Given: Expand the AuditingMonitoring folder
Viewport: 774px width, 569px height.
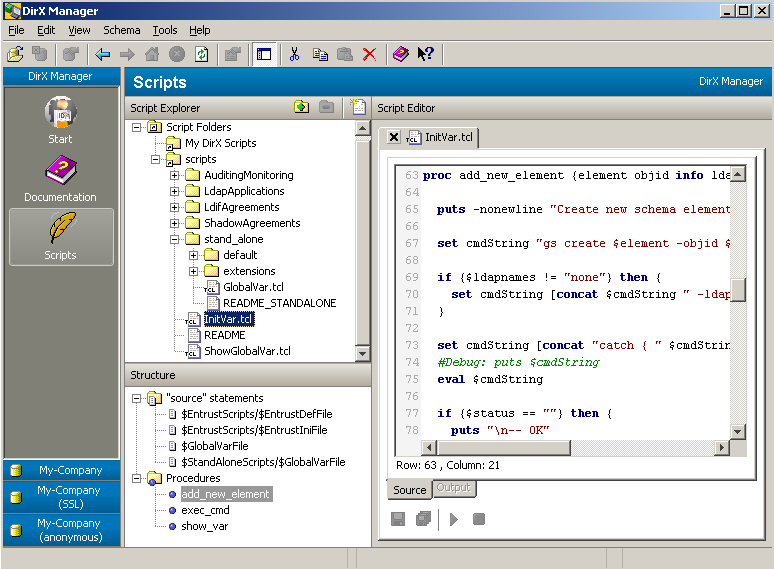Looking at the screenshot, I should 174,175.
